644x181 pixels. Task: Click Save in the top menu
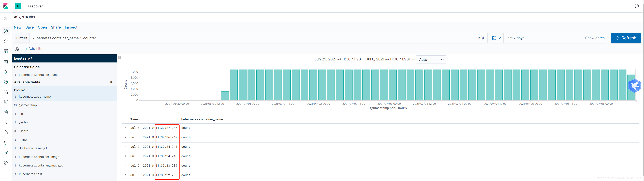point(30,27)
